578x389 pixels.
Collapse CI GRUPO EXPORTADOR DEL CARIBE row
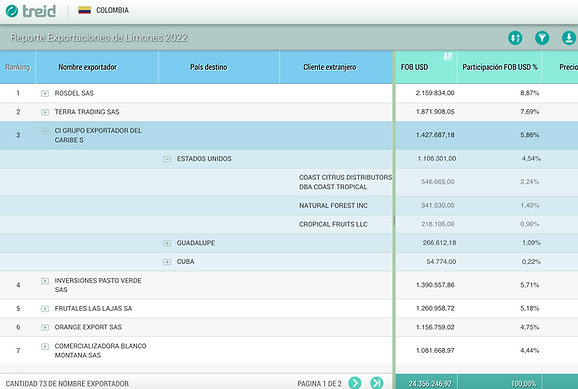(45, 131)
